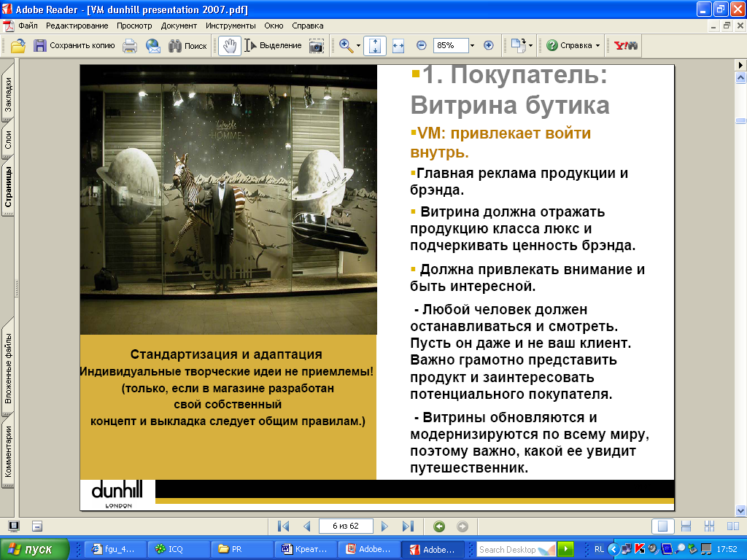Viewport: 747px width, 560px height.
Task: Jump to the last page
Action: (x=408, y=526)
